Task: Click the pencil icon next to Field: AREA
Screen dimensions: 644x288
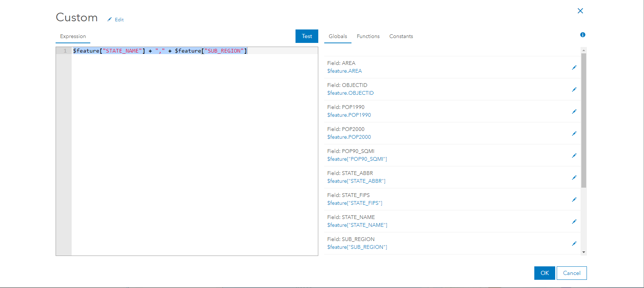Action: 574,68
